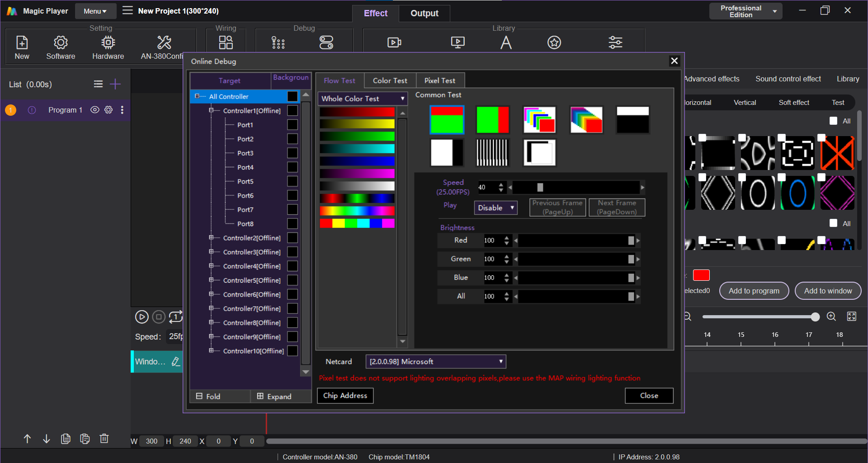Open the program list menu icon
The width and height of the screenshot is (868, 463).
pos(98,84)
